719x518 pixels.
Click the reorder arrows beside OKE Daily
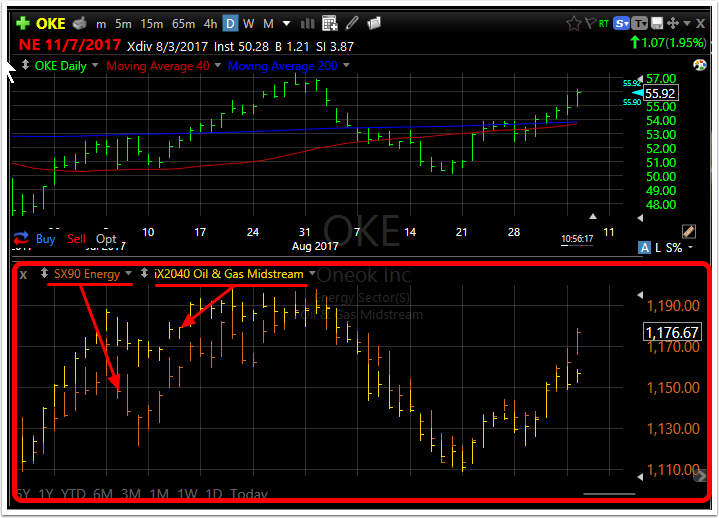[25, 66]
